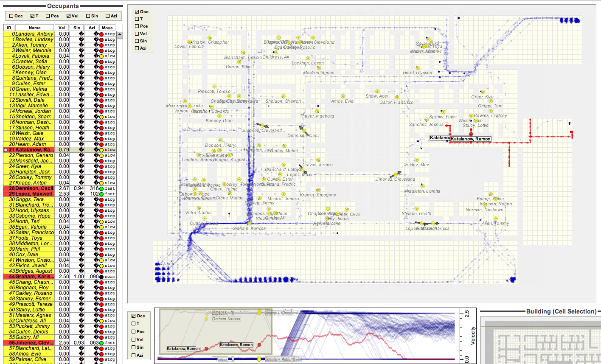
Task: Select the yellow map marker for Stinson, Heath
Action: [417, 209]
